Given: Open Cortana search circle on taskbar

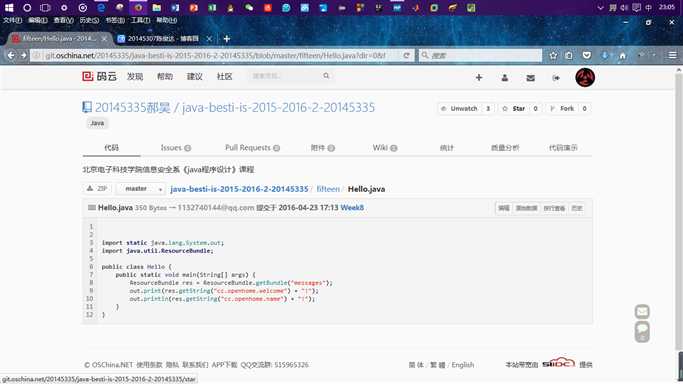Looking at the screenshot, I should point(27,7).
